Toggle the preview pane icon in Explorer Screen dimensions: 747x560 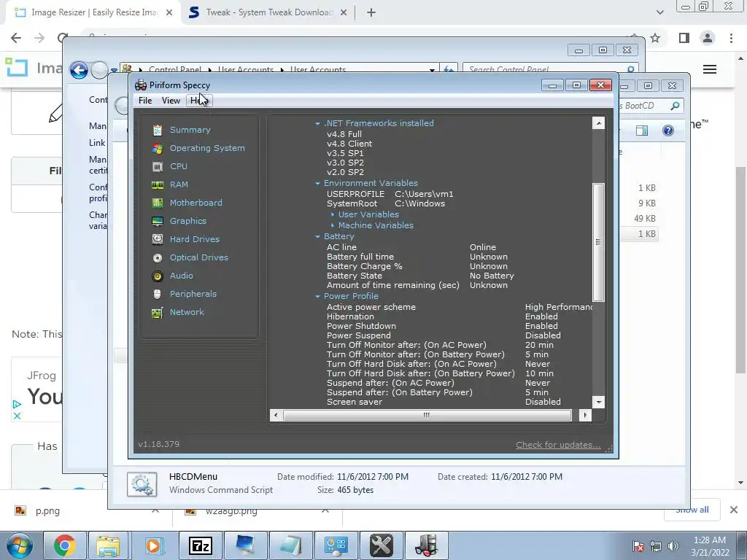tap(642, 131)
